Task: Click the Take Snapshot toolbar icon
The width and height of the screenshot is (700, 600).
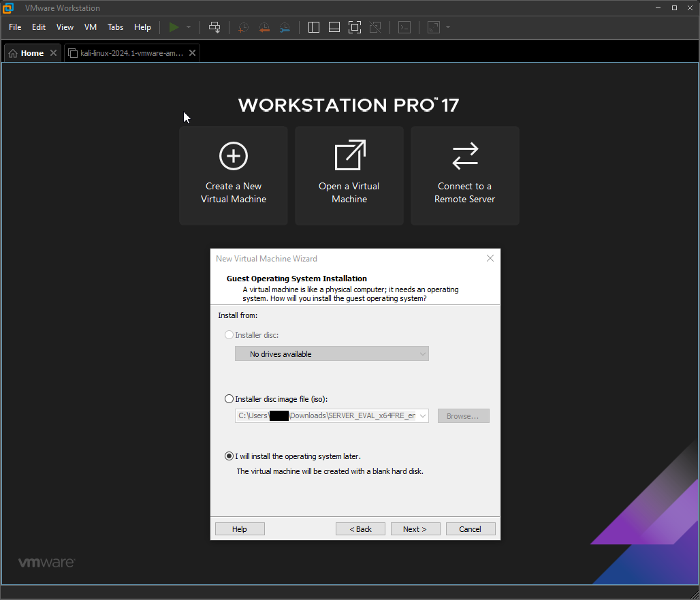Action: click(x=243, y=27)
